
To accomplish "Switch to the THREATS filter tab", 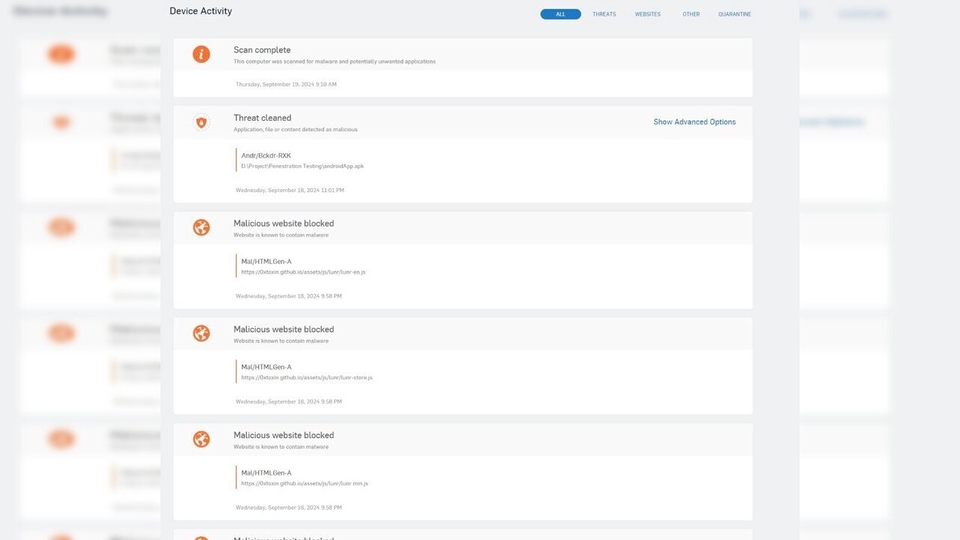I will click(604, 14).
